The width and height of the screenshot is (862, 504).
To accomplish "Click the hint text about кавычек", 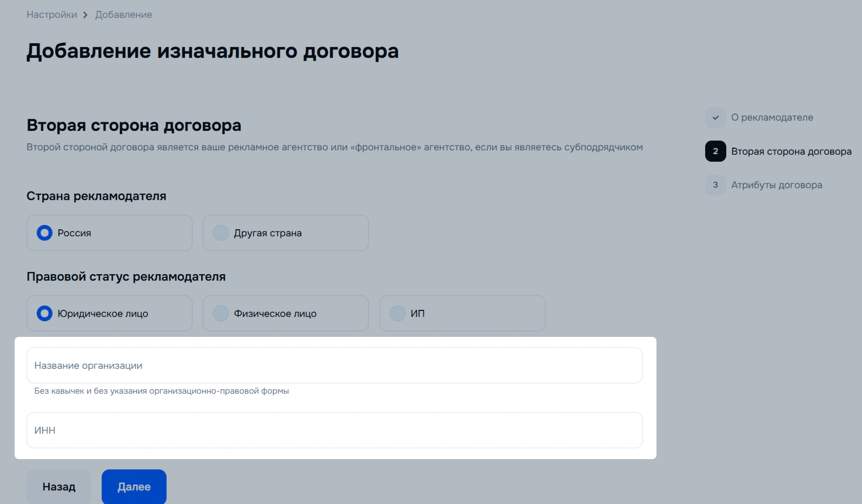I will pyautogui.click(x=162, y=391).
